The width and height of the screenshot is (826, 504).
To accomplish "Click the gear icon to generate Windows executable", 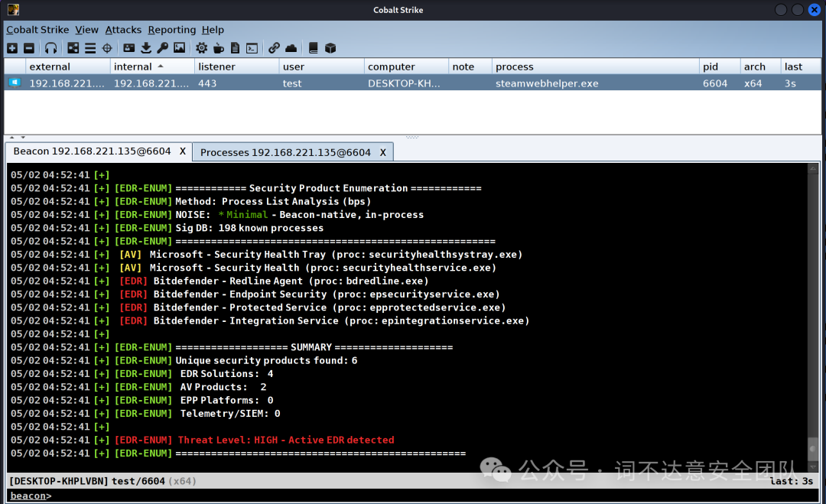I will pos(201,48).
